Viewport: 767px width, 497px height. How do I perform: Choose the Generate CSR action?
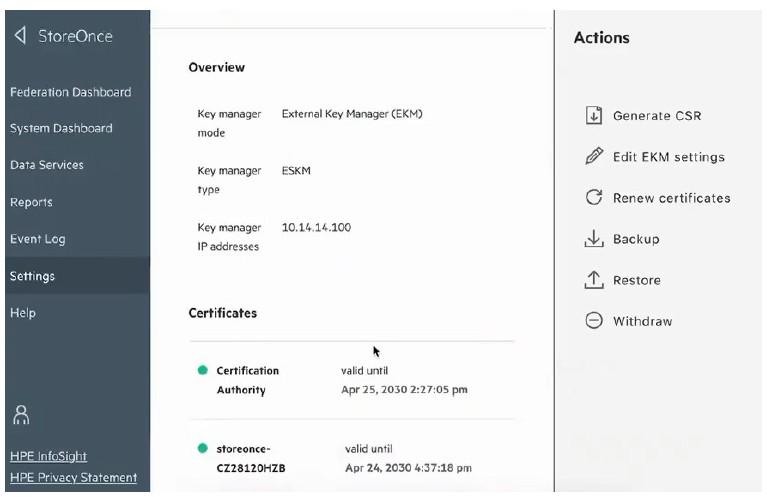[657, 116]
